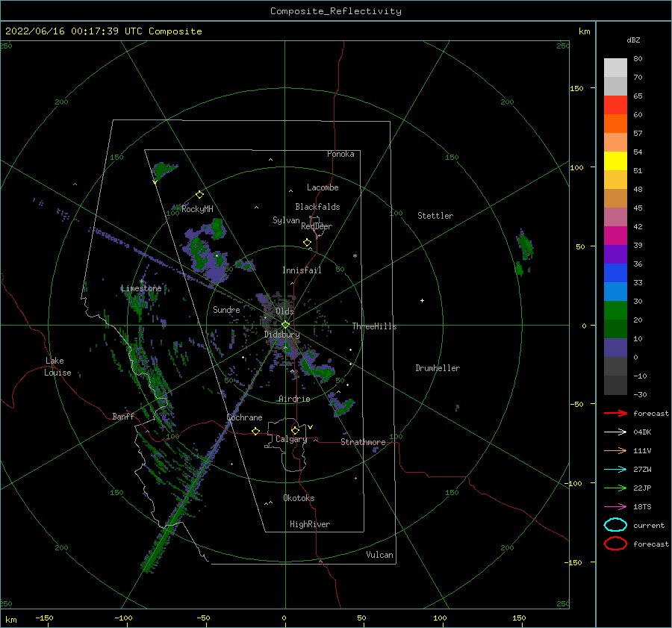This screenshot has height=628, width=672.
Task: Select the yellow diamond at radar center
Action: coord(285,325)
